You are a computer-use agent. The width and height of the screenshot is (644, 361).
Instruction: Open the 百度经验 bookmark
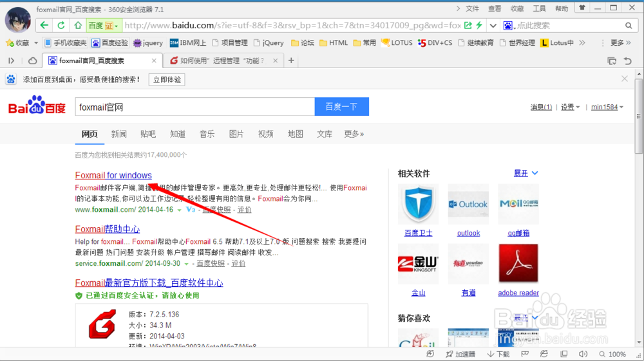pyautogui.click(x=109, y=42)
